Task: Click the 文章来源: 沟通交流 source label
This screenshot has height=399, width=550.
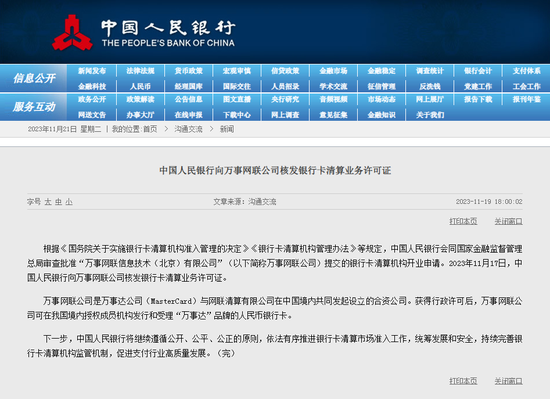Action: click(245, 202)
